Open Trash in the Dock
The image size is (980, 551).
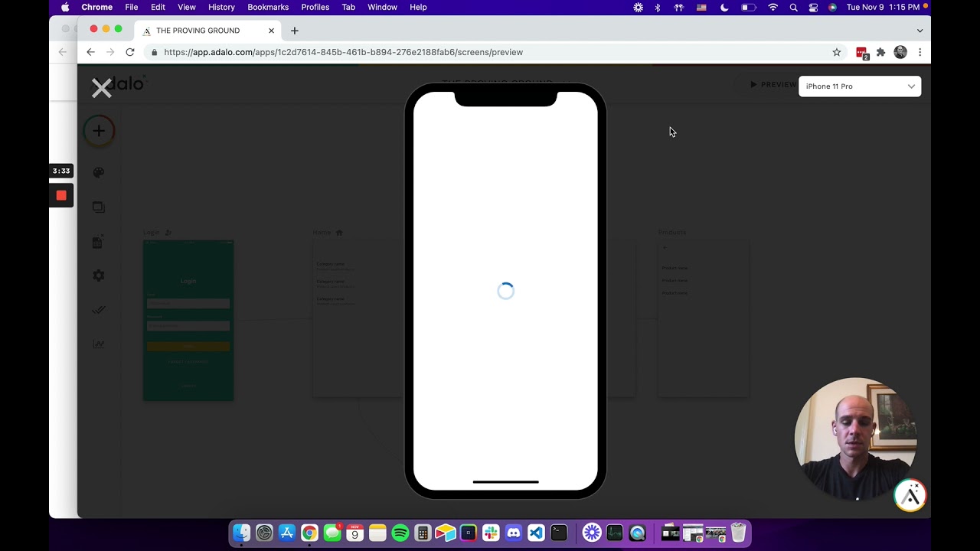pos(738,533)
